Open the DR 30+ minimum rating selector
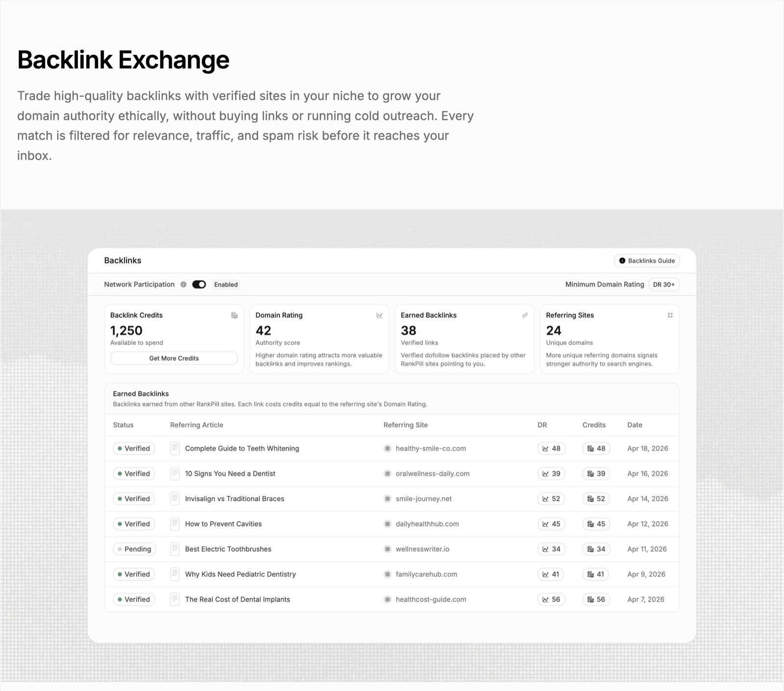Viewport: 784px width, 691px height. pos(664,285)
